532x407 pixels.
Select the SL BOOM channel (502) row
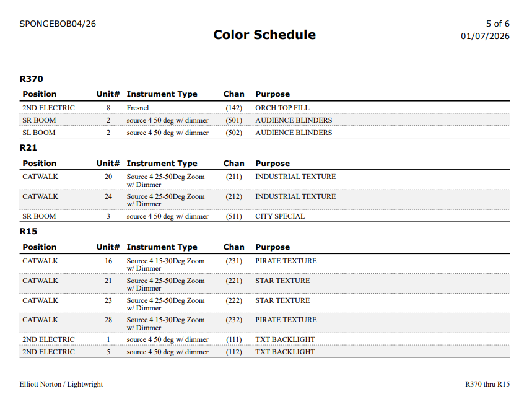pos(264,133)
